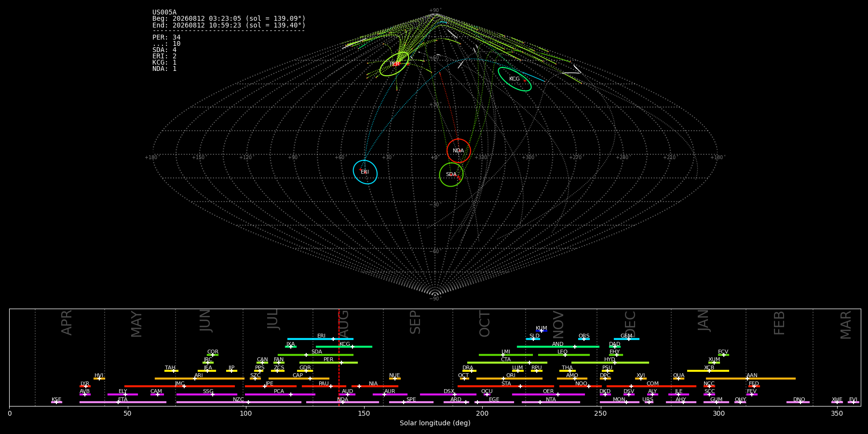The width and height of the screenshot is (868, 434).
Task: Click the Solar longitude axis label
Action: [x=435, y=423]
